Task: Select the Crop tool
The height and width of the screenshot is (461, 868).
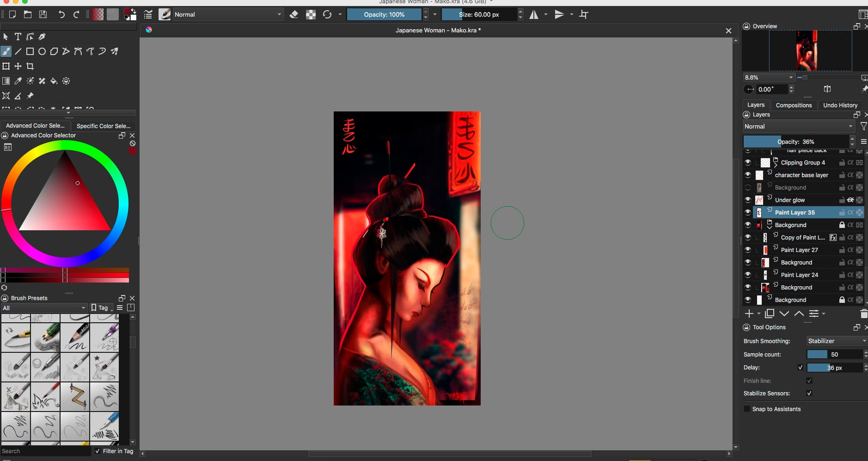Action: click(30, 66)
